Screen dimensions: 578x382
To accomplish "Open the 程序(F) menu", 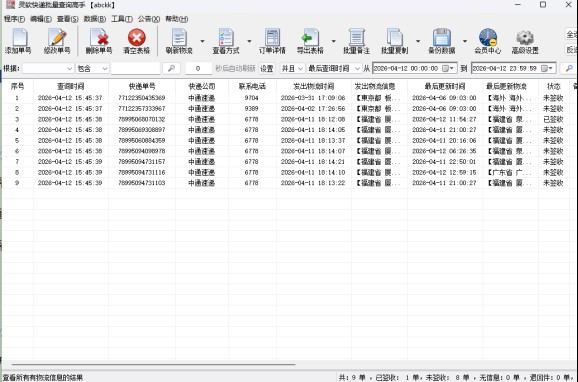I will [x=14, y=19].
